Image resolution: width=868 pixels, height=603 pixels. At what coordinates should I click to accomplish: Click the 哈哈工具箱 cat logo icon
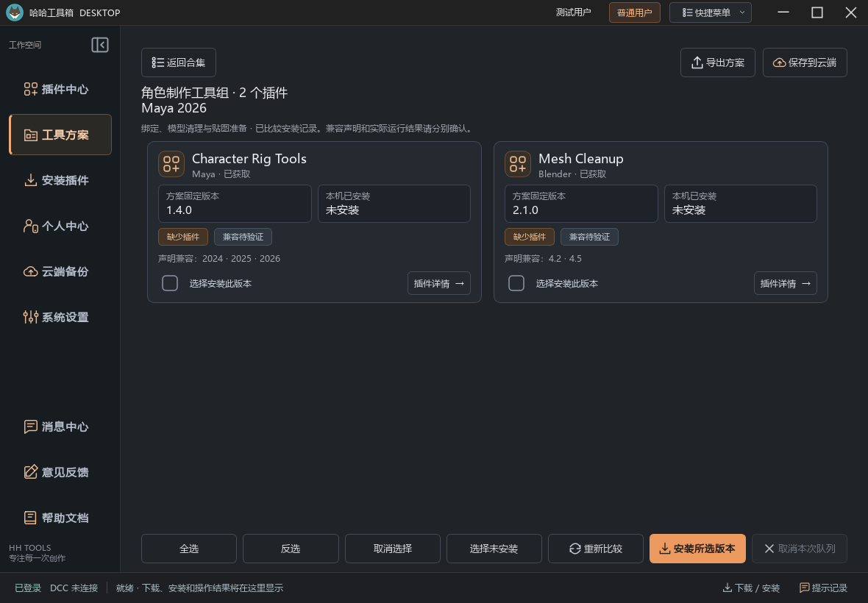15,13
